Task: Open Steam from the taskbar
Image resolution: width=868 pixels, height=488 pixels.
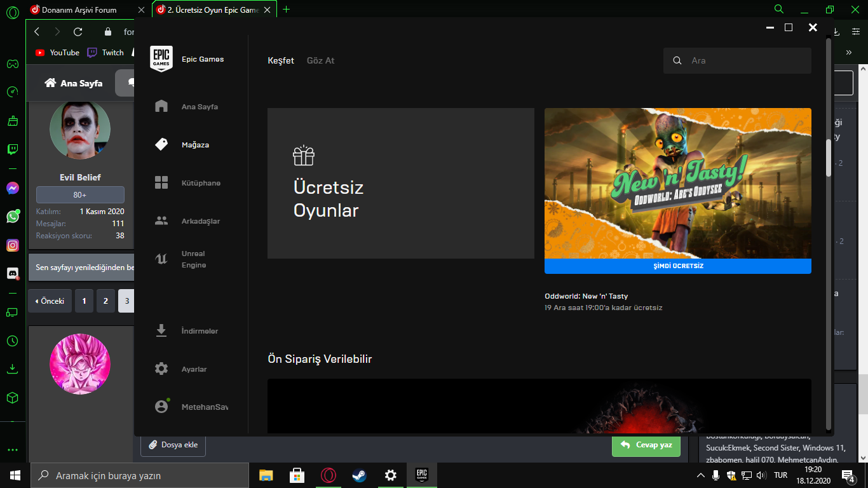Action: pos(360,475)
